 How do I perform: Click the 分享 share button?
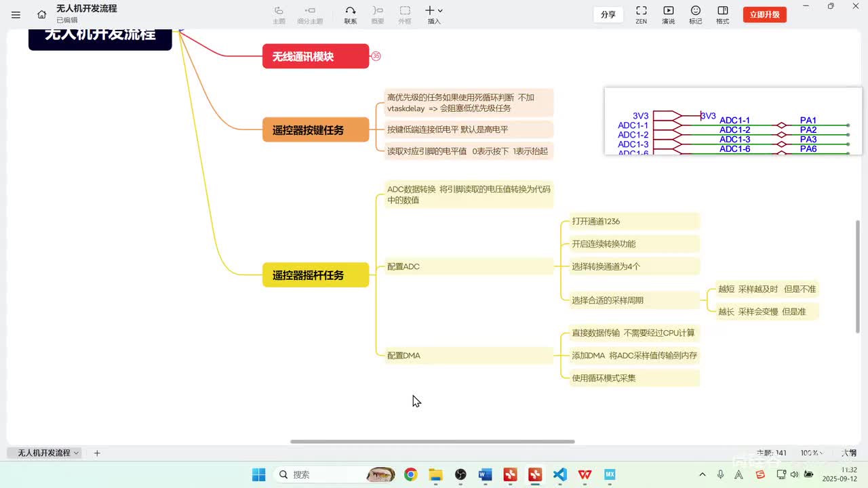coord(608,14)
